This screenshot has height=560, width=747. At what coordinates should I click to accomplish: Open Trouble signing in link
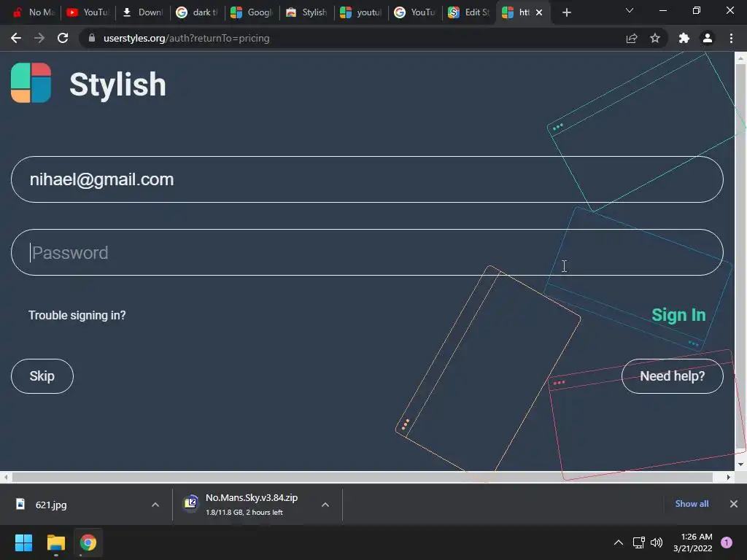pos(77,315)
